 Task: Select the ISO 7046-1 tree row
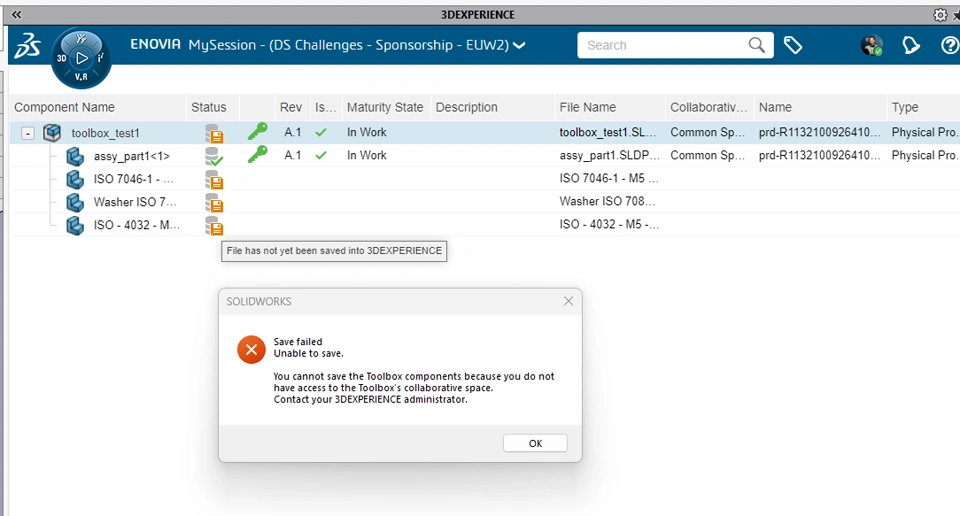tap(484, 179)
